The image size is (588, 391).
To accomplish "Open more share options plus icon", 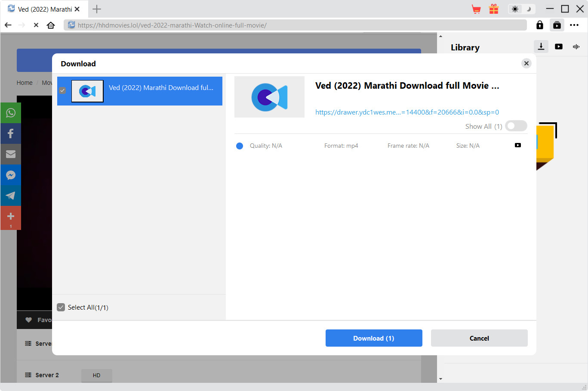I will coord(11,218).
